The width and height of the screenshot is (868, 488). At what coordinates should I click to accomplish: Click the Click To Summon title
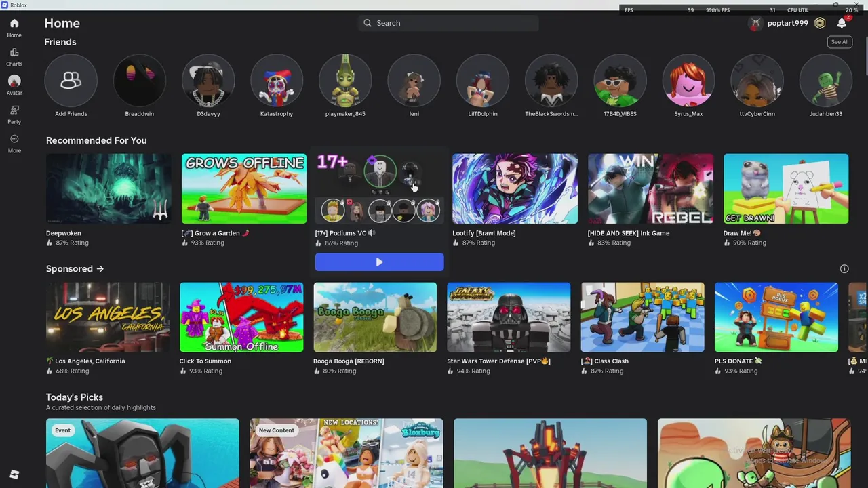click(205, 361)
